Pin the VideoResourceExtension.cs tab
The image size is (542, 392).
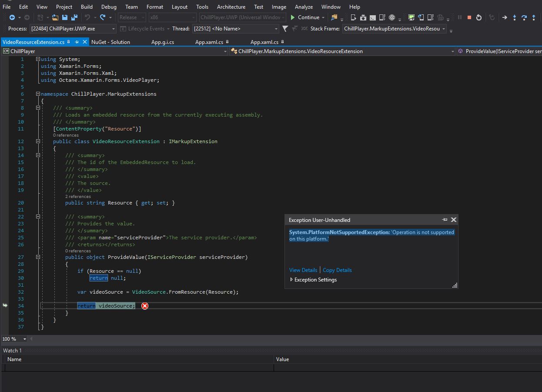[77, 42]
